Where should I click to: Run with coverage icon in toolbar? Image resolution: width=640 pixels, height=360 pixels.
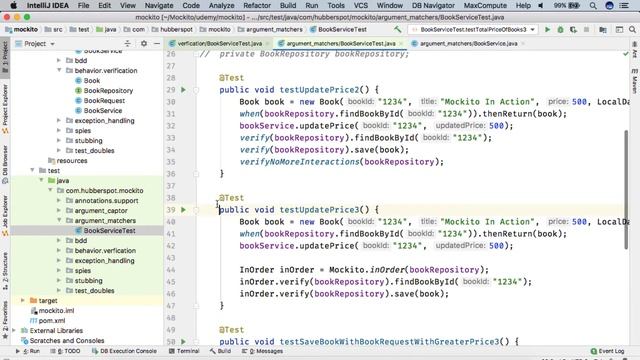[x=573, y=29]
